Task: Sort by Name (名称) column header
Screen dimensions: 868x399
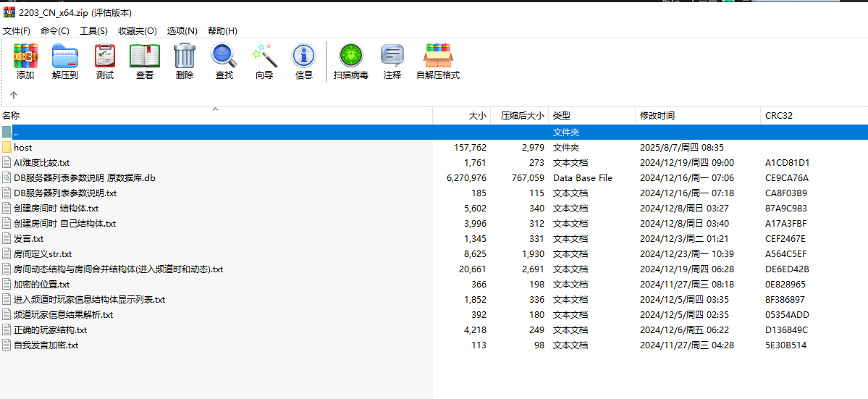Action: [x=216, y=116]
